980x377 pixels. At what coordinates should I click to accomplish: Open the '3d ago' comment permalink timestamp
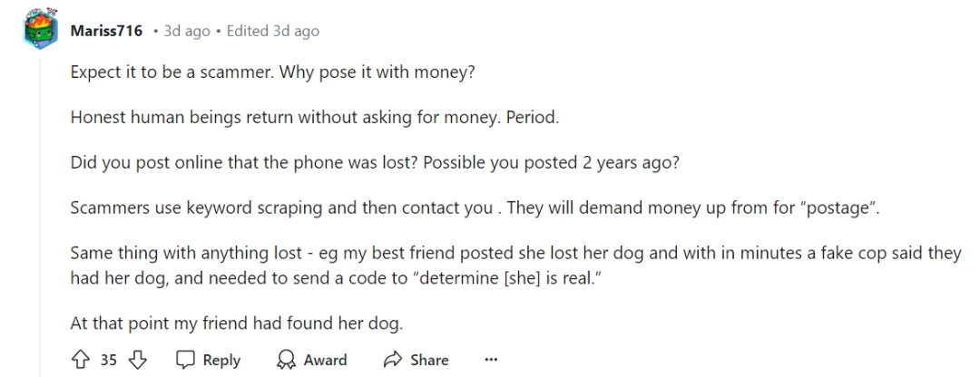[187, 31]
